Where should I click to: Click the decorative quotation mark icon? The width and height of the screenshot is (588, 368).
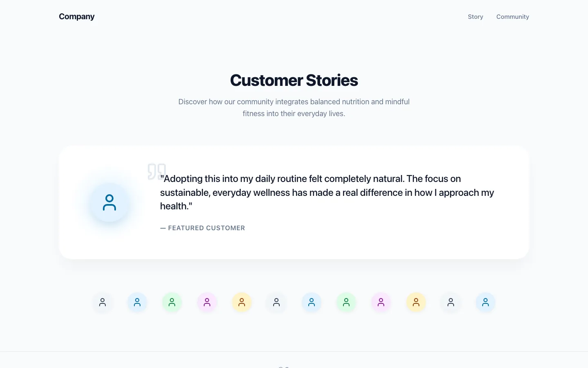157,172
